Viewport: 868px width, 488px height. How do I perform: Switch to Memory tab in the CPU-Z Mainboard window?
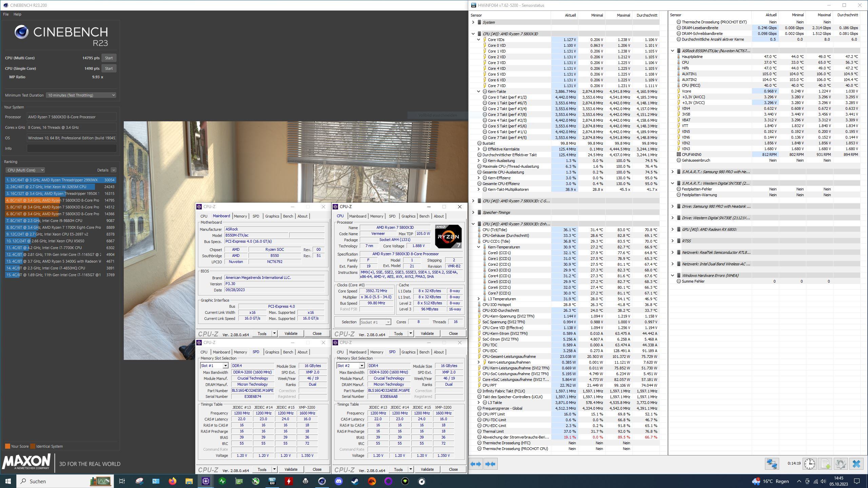[240, 216]
